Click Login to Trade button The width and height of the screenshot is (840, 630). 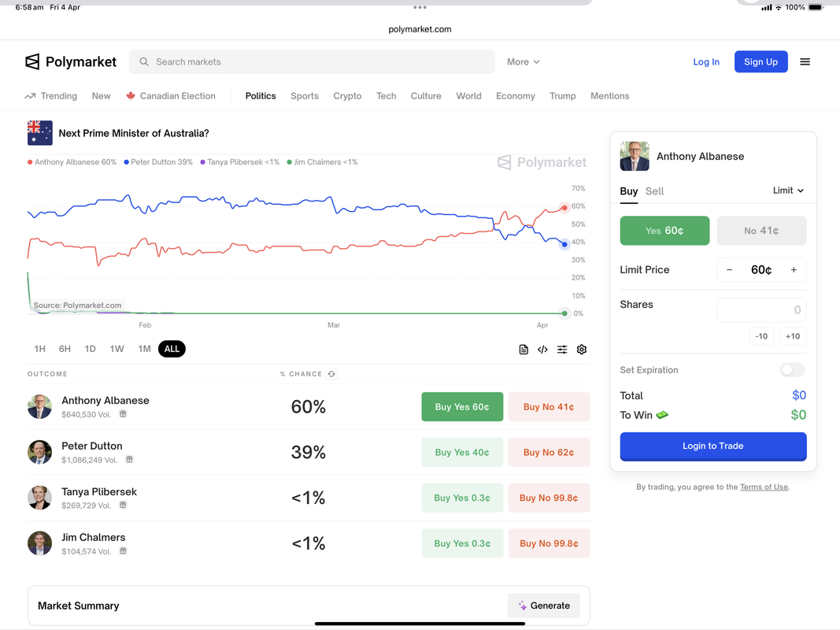coord(713,447)
